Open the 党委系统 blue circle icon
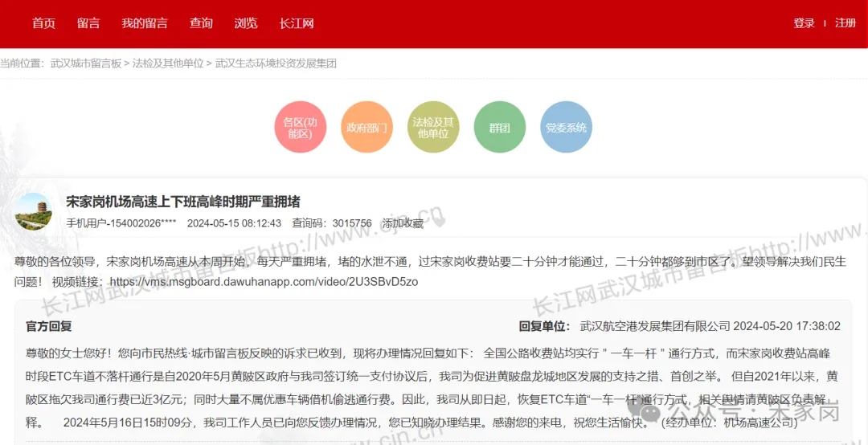 click(x=566, y=128)
